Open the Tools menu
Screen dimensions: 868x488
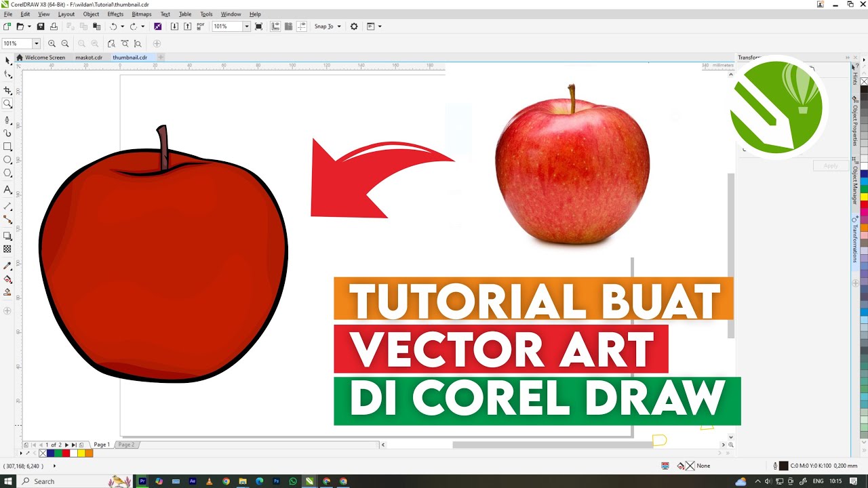point(206,14)
